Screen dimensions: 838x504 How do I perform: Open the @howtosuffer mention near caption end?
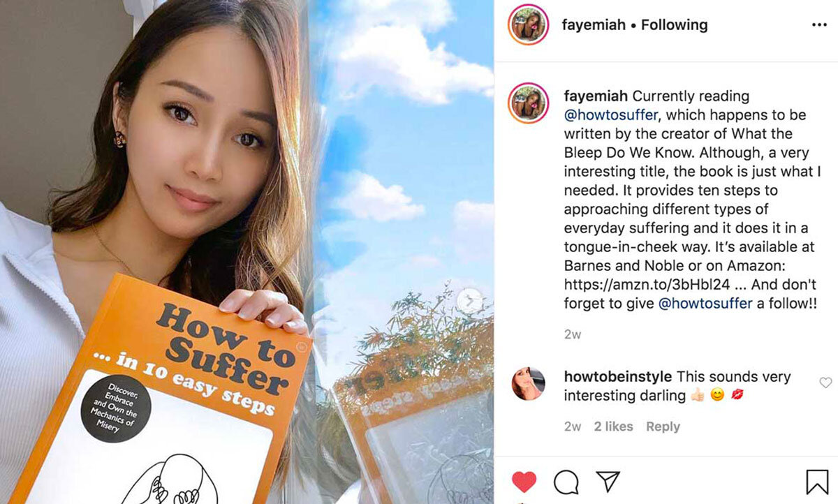705,304
